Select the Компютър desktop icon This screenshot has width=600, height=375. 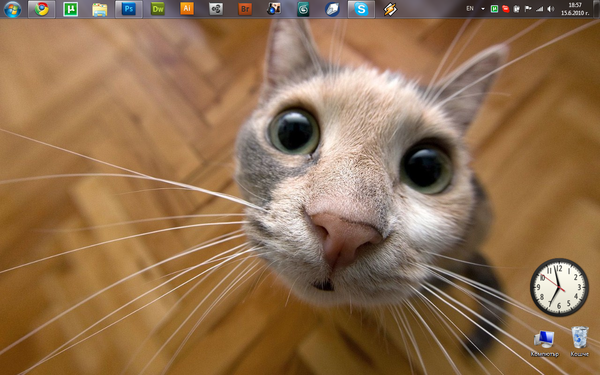545,343
